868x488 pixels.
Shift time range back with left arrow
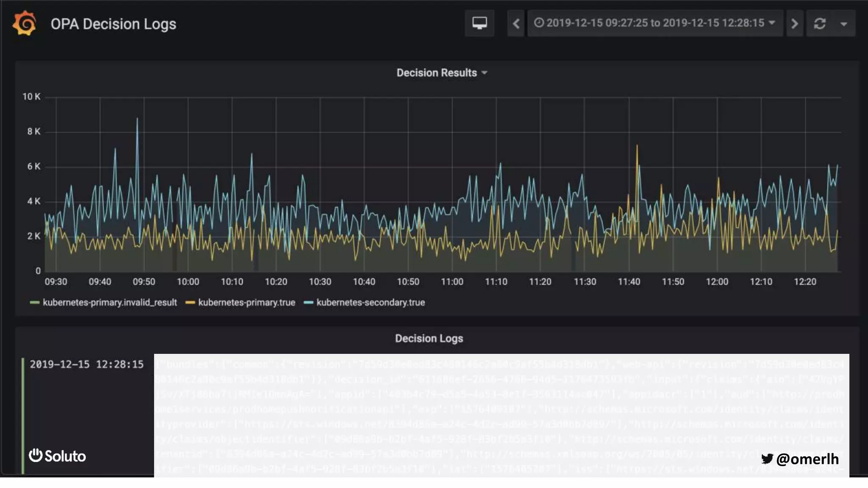click(x=516, y=23)
